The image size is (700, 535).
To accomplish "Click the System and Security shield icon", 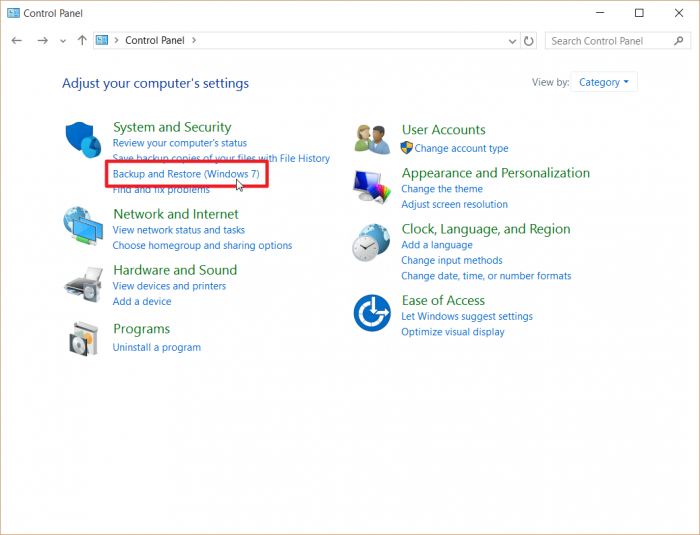I will pyautogui.click(x=83, y=140).
